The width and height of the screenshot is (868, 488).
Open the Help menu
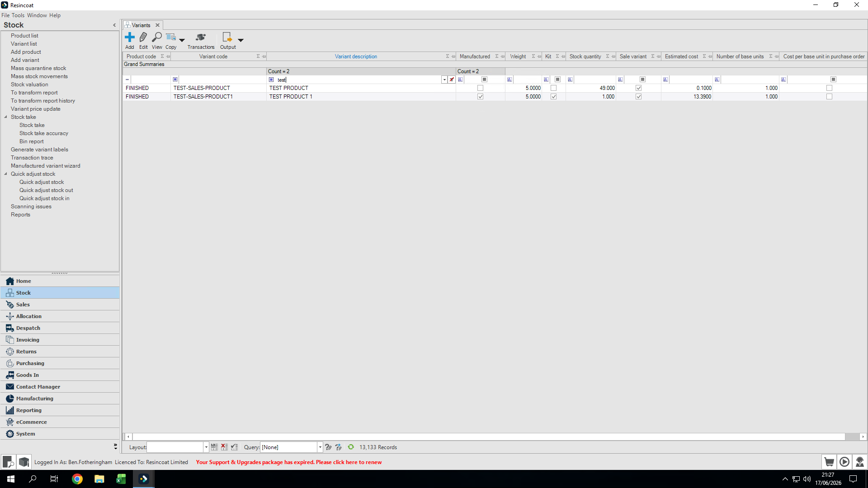(x=55, y=15)
